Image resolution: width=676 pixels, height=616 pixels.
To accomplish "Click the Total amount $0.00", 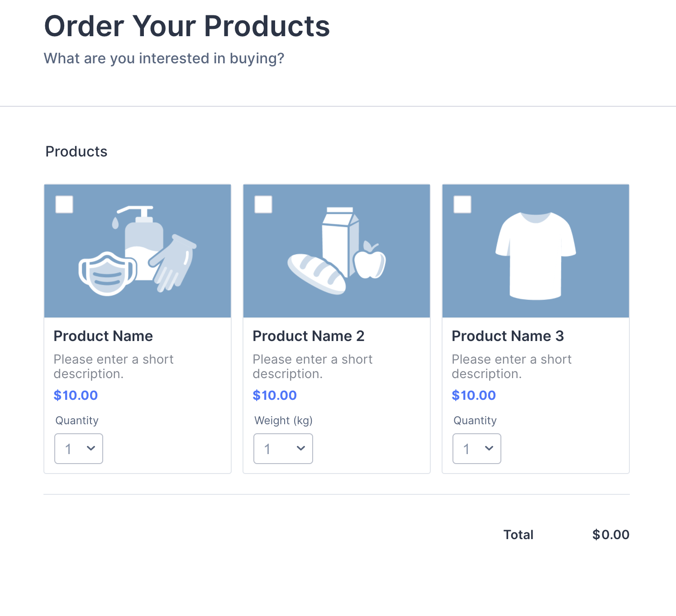I will pyautogui.click(x=611, y=535).
